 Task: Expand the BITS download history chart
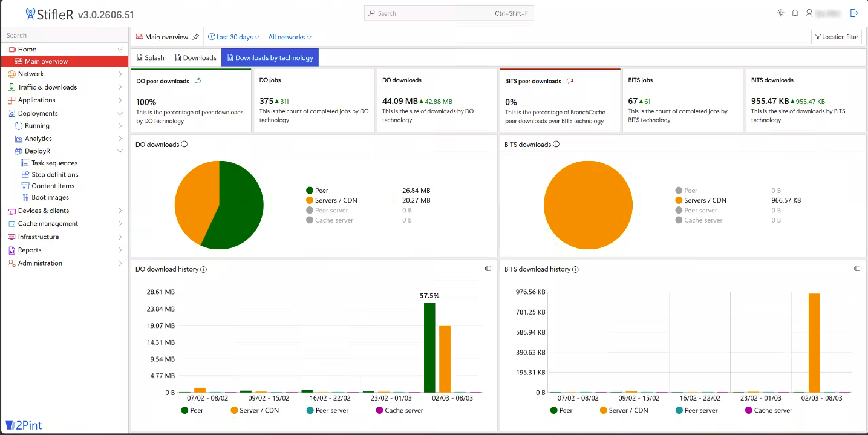(x=858, y=269)
